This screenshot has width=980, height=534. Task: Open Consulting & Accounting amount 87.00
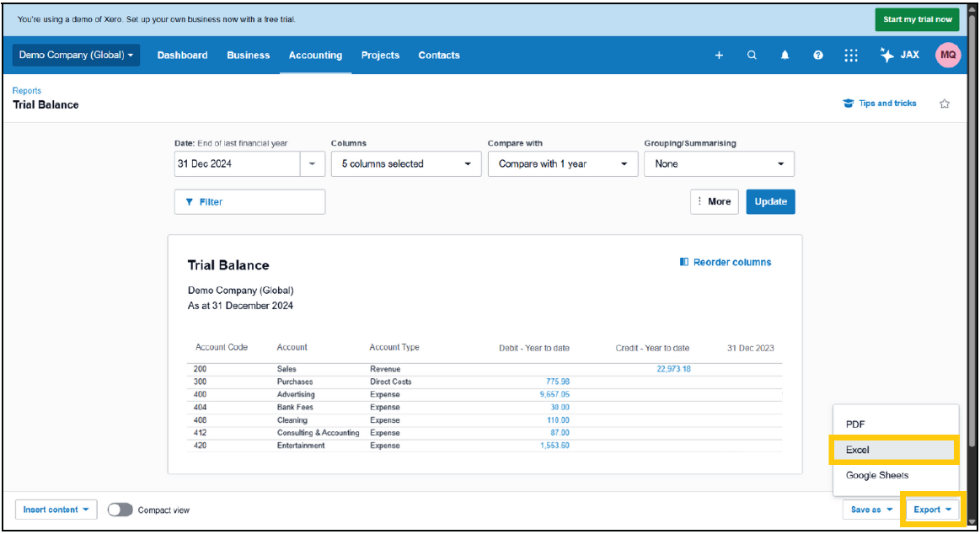click(x=560, y=433)
